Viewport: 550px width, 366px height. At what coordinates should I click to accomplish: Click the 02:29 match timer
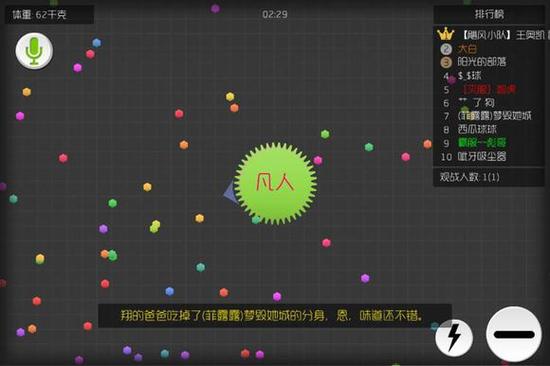tap(275, 14)
